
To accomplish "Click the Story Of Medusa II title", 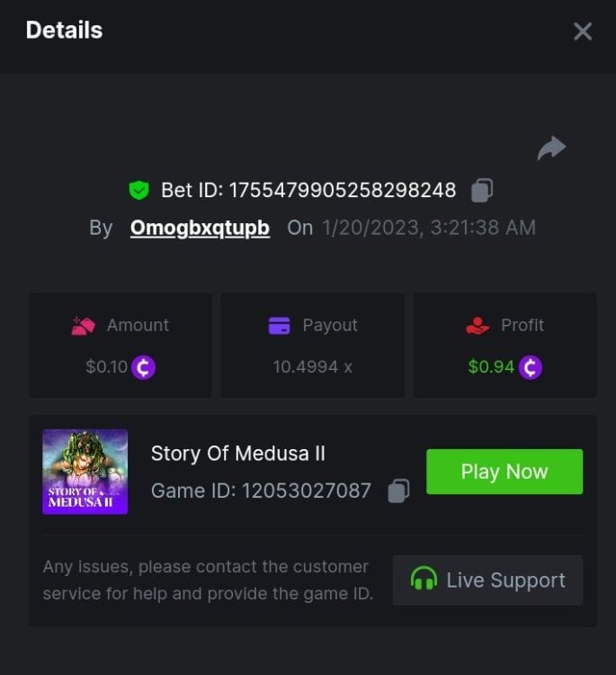I will [x=237, y=453].
